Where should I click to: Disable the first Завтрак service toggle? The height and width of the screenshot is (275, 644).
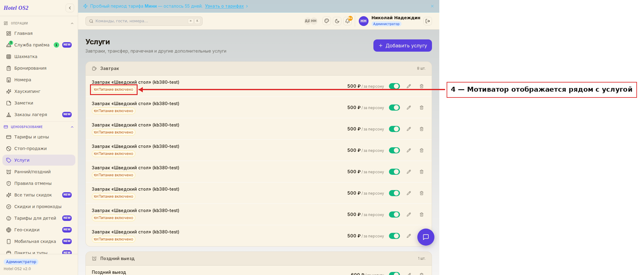point(394,86)
